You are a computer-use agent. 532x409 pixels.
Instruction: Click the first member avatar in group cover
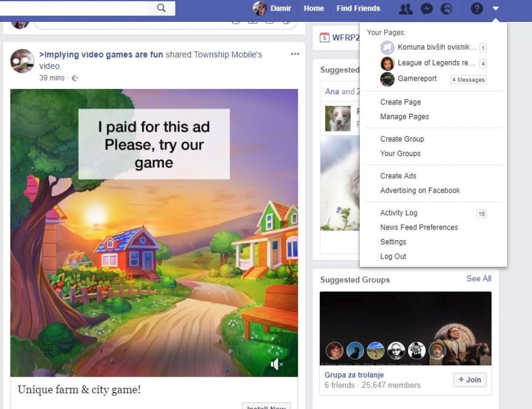(335, 350)
